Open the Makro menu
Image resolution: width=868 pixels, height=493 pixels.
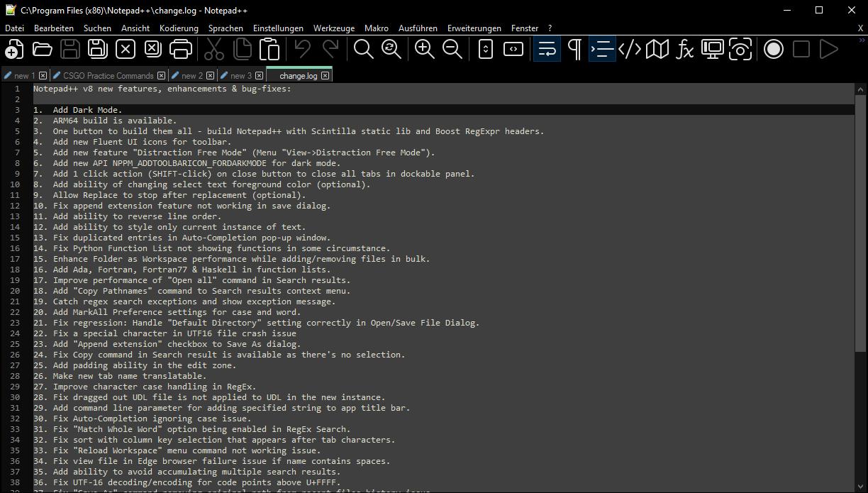(377, 28)
